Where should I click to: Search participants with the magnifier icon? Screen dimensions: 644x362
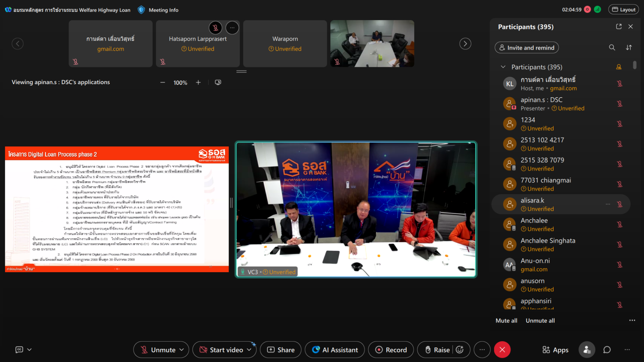coord(612,47)
